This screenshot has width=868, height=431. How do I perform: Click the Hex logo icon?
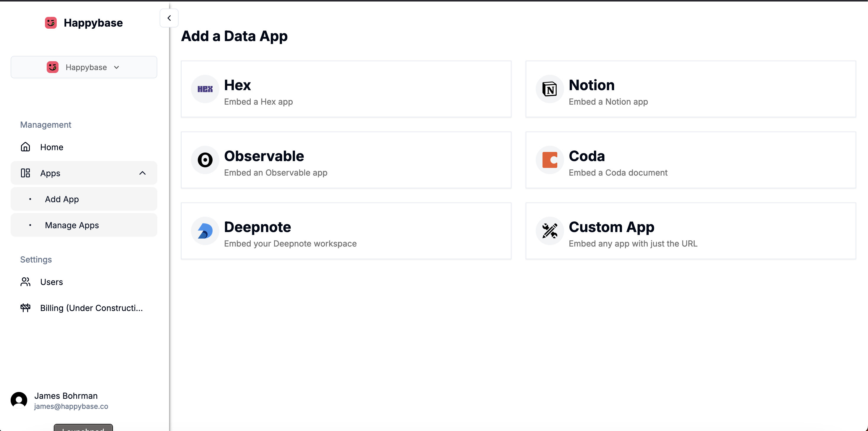point(205,89)
